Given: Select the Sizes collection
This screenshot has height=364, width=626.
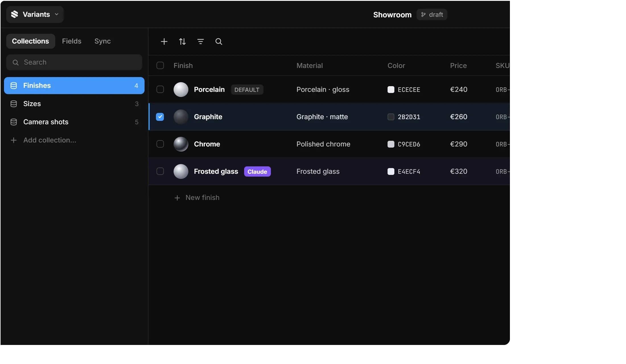Looking at the screenshot, I should coord(74,104).
